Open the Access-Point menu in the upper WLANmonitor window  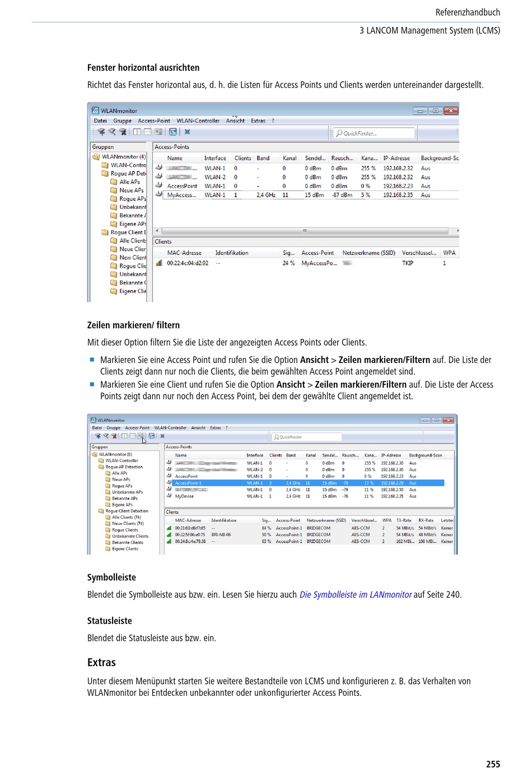pos(154,120)
